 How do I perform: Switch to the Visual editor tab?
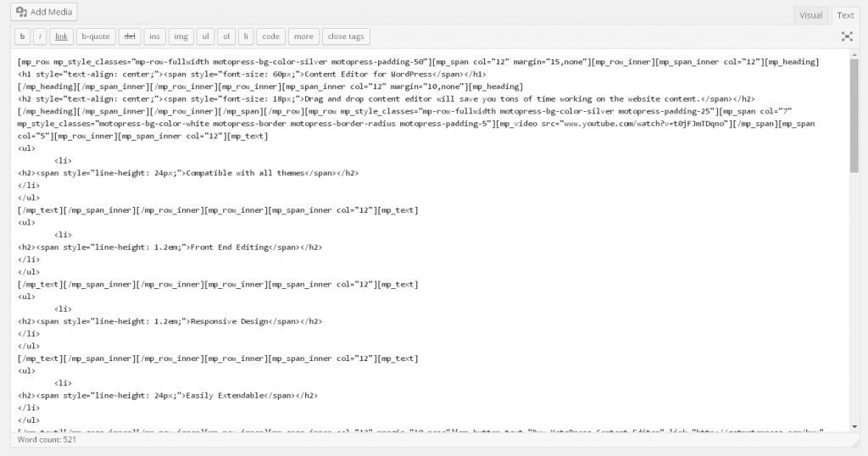click(810, 15)
